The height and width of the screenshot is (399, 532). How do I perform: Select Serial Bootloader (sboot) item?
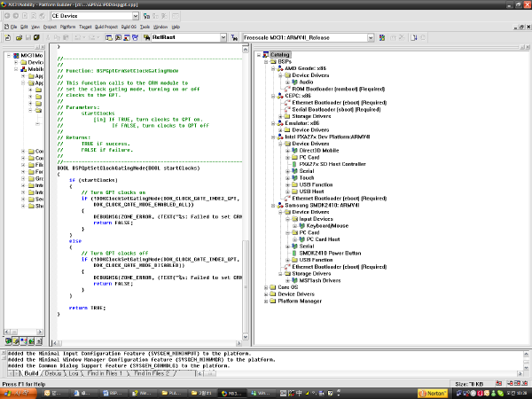[x=336, y=110]
